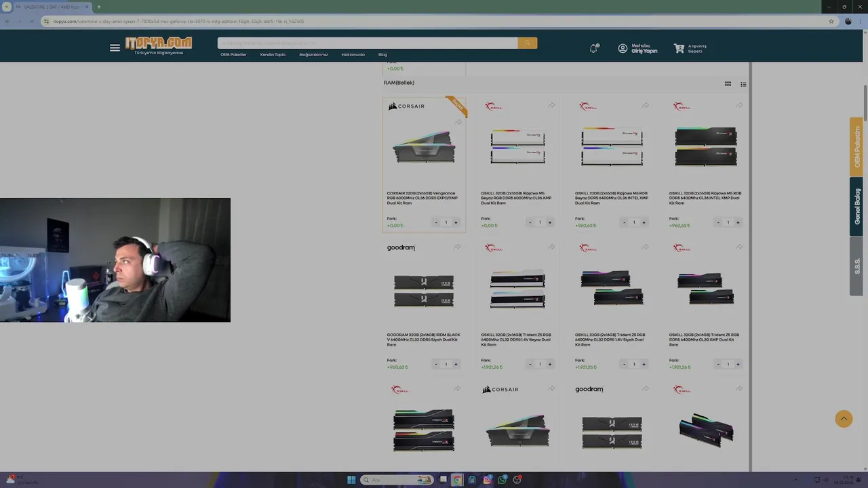Open the hamburger menu beside the itopya logo
Screen dimensions: 868x488
(x=115, y=47)
